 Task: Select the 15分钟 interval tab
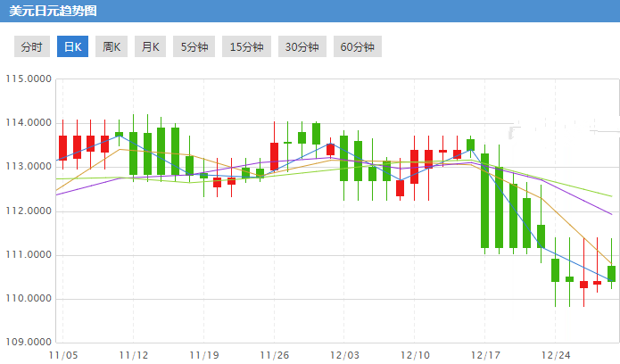click(x=247, y=47)
